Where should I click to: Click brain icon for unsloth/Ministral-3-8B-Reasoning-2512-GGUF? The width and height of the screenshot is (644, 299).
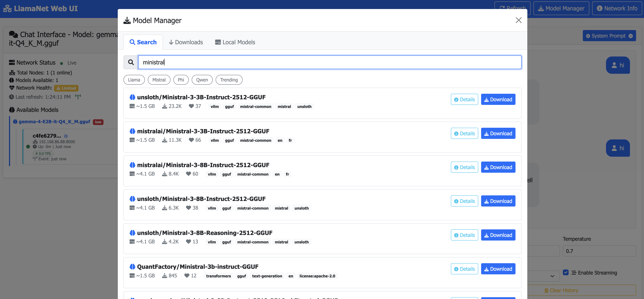pos(132,233)
